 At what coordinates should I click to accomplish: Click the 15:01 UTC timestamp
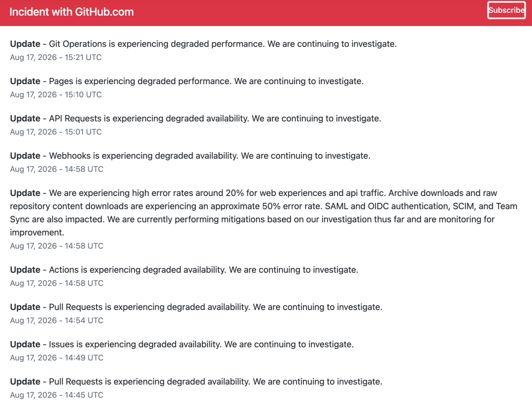pos(56,132)
